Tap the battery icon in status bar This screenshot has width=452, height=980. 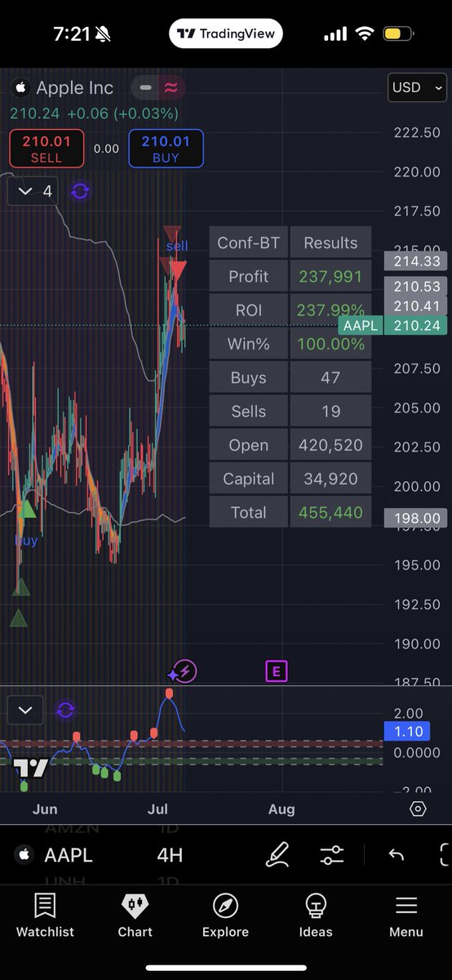click(397, 34)
